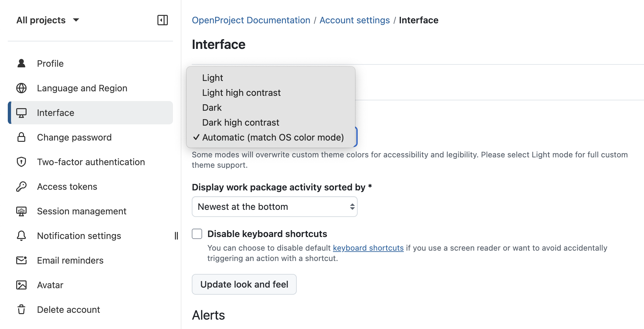Click the Change password lock icon
This screenshot has width=644, height=329.
pos(21,137)
